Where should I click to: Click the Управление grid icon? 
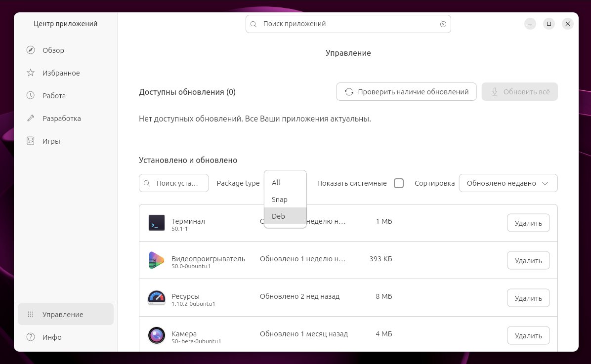pyautogui.click(x=31, y=314)
